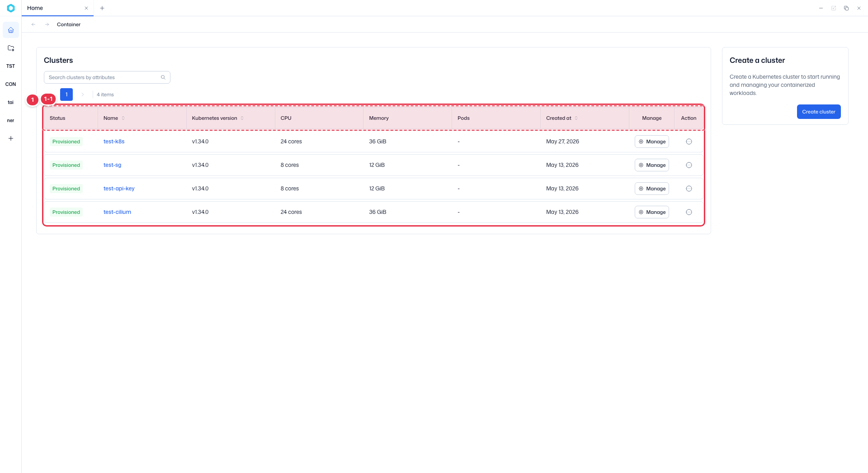The image size is (868, 473).
Task: Focus the Search clusters by attributes field
Action: click(x=107, y=77)
